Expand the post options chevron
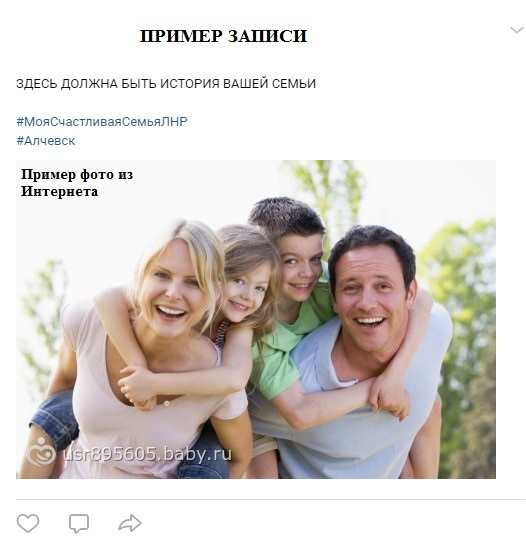The width and height of the screenshot is (526, 543). (517, 30)
